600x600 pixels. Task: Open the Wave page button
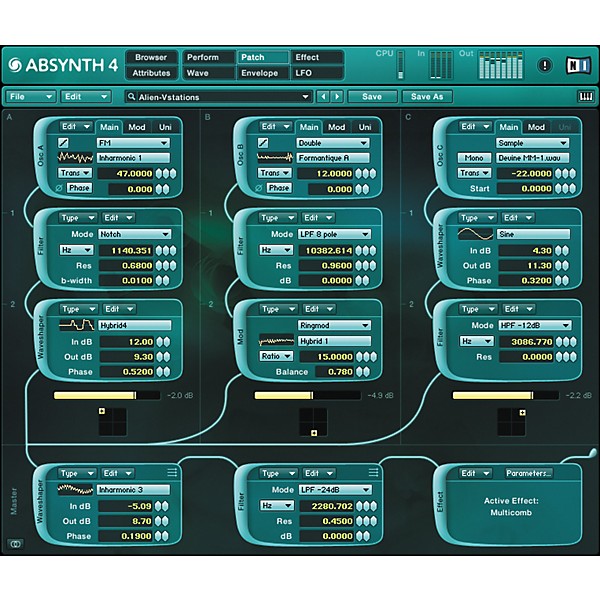click(x=208, y=73)
